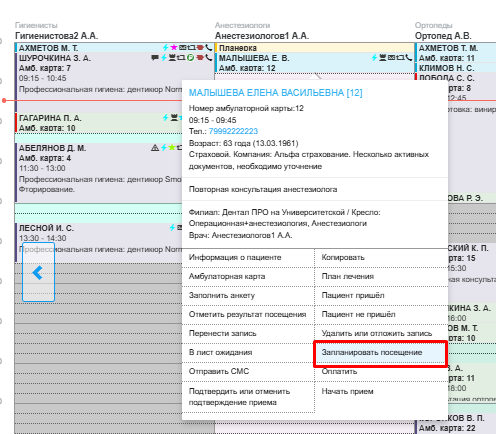Click doctor header 'Гигиенистова2 А.А.'
Screen dimensions: 496x434
[56, 36]
